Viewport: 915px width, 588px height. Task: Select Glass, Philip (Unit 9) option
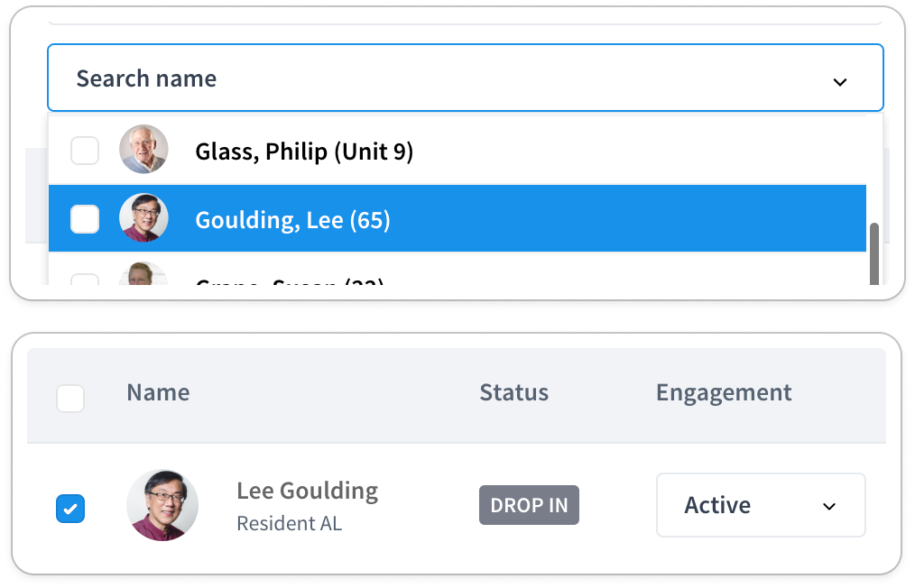[457, 151]
